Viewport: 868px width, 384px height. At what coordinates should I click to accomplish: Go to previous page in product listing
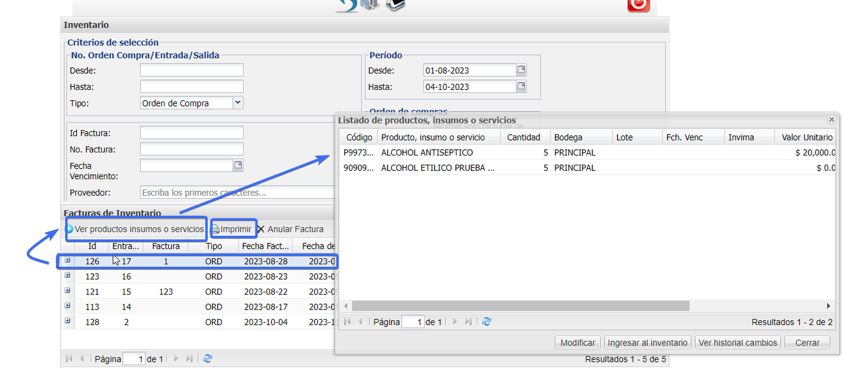(x=360, y=321)
